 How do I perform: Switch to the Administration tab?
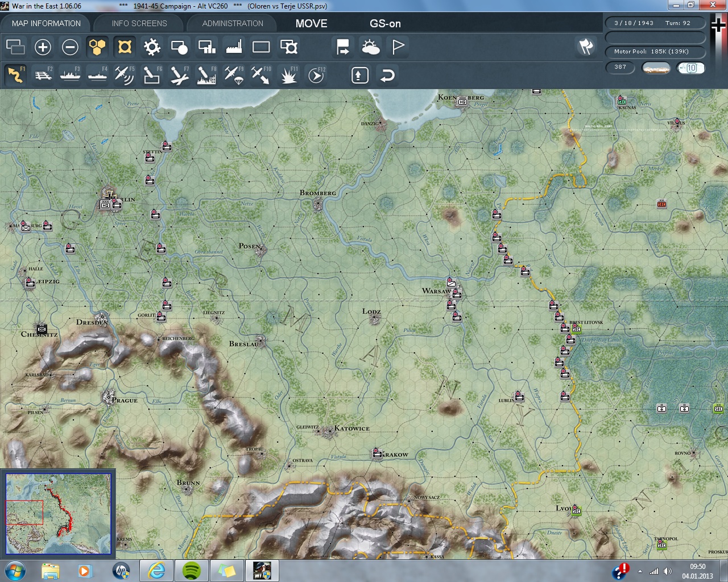coord(233,23)
